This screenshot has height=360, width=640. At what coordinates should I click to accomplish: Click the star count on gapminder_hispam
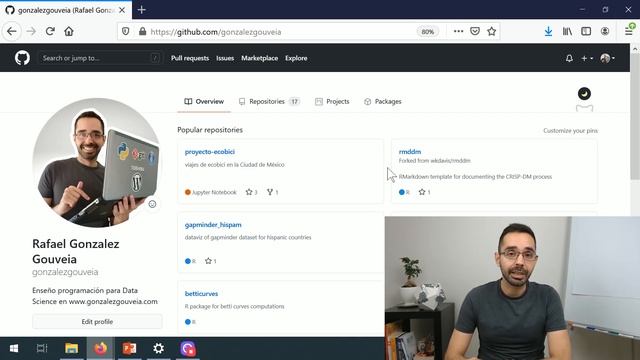coord(211,261)
